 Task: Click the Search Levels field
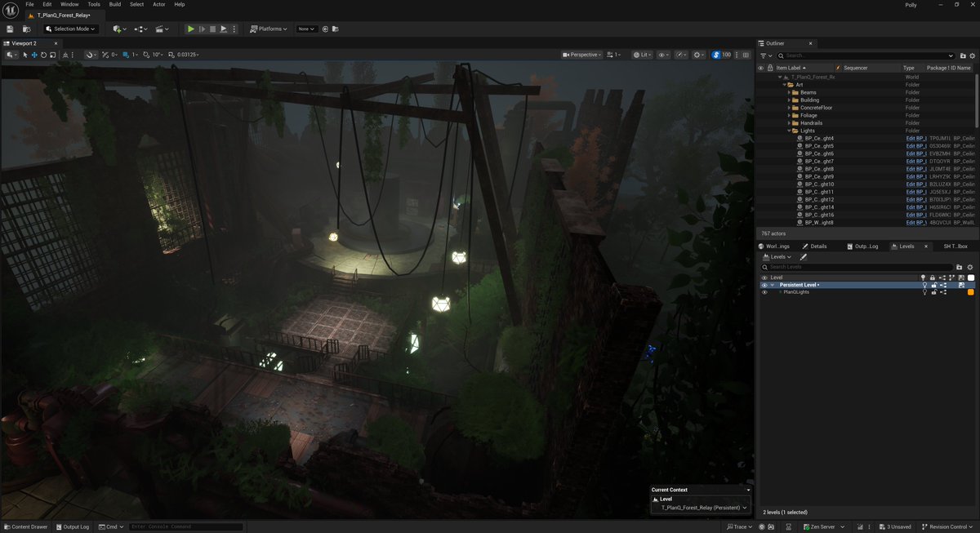pos(857,267)
